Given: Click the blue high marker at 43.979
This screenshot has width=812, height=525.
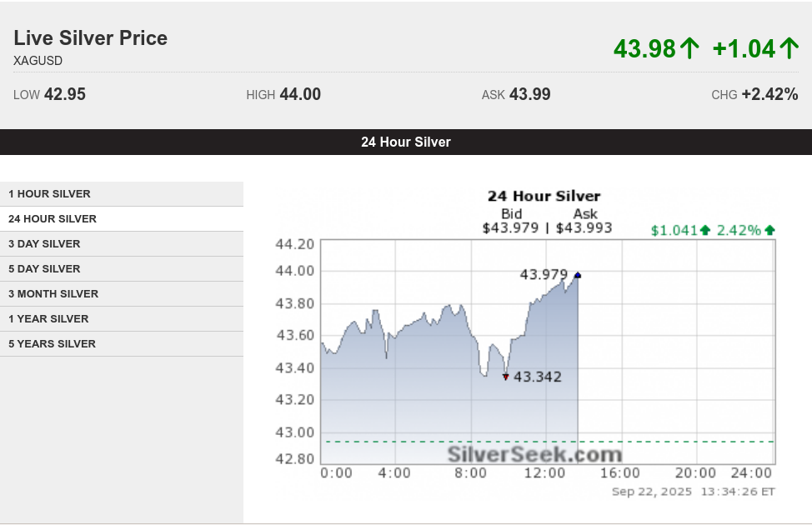Looking at the screenshot, I should [x=578, y=275].
